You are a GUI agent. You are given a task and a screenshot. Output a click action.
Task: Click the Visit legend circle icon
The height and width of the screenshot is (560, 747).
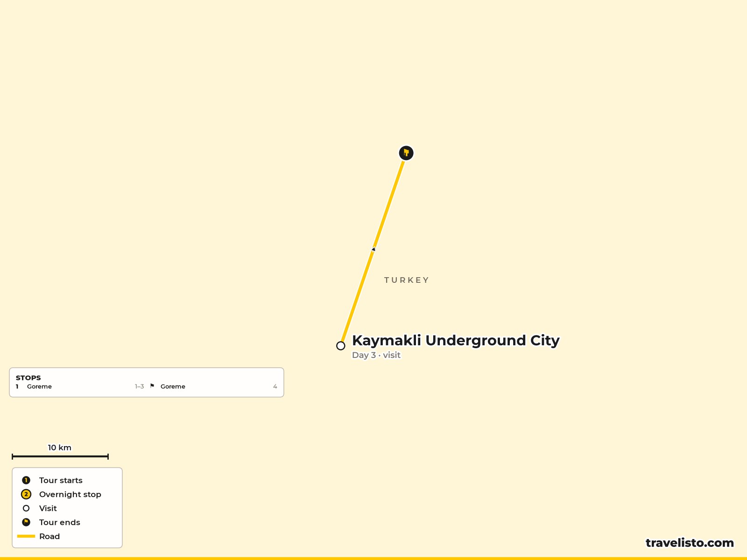click(26, 508)
